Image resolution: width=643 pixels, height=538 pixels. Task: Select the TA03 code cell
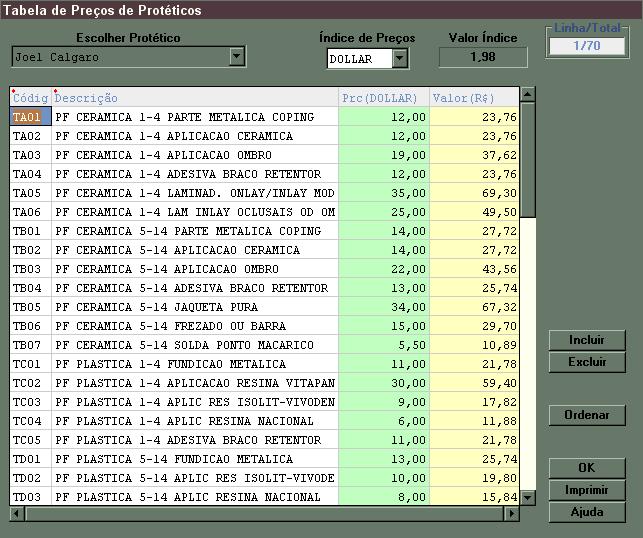[x=31, y=155]
